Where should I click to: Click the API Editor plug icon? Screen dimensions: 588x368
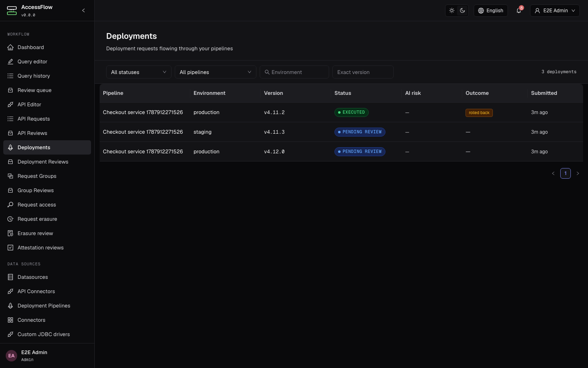pyautogui.click(x=11, y=105)
